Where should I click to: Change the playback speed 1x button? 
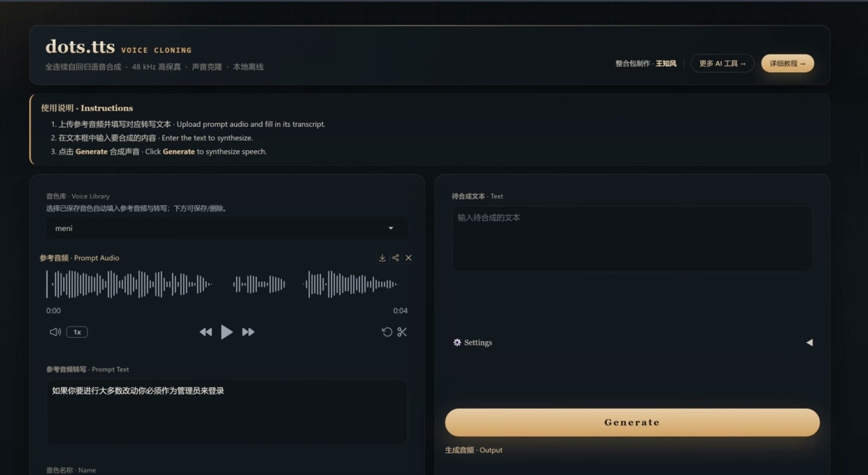[77, 332]
